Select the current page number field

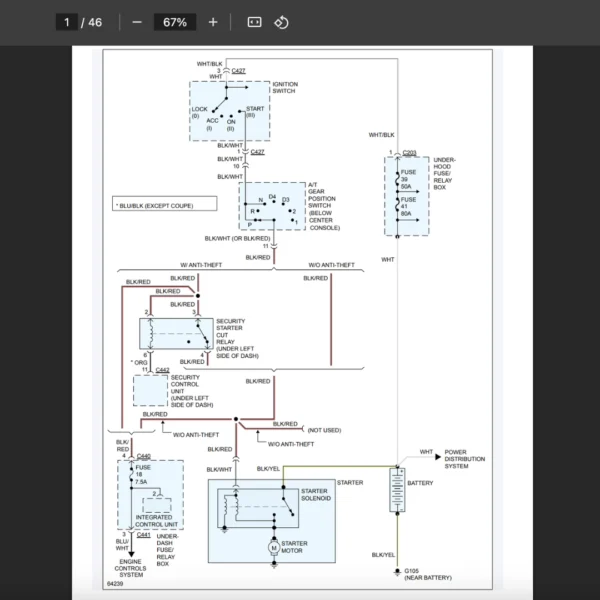pyautogui.click(x=67, y=22)
